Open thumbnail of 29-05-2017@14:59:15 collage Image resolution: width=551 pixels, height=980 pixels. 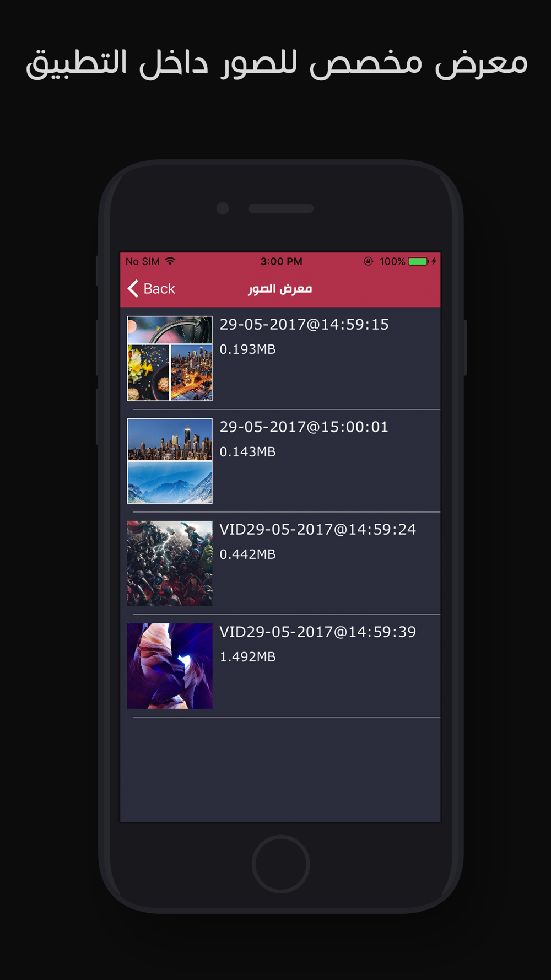pos(170,358)
